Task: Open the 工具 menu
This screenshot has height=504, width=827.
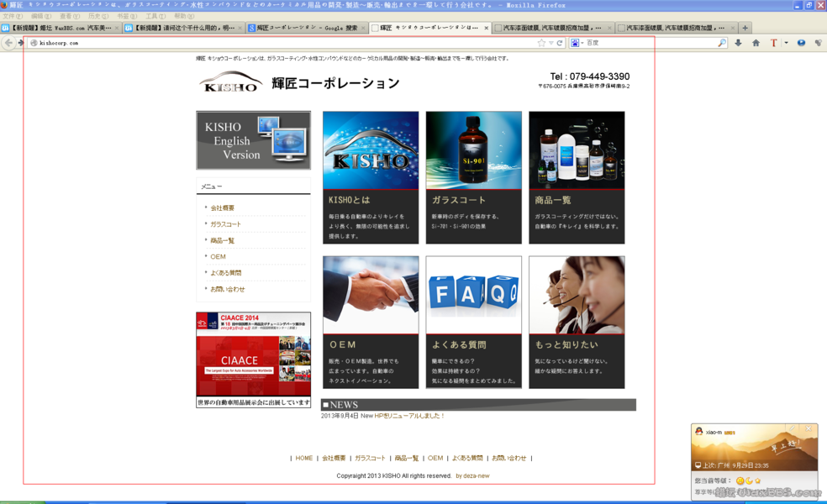Action: pos(155,14)
